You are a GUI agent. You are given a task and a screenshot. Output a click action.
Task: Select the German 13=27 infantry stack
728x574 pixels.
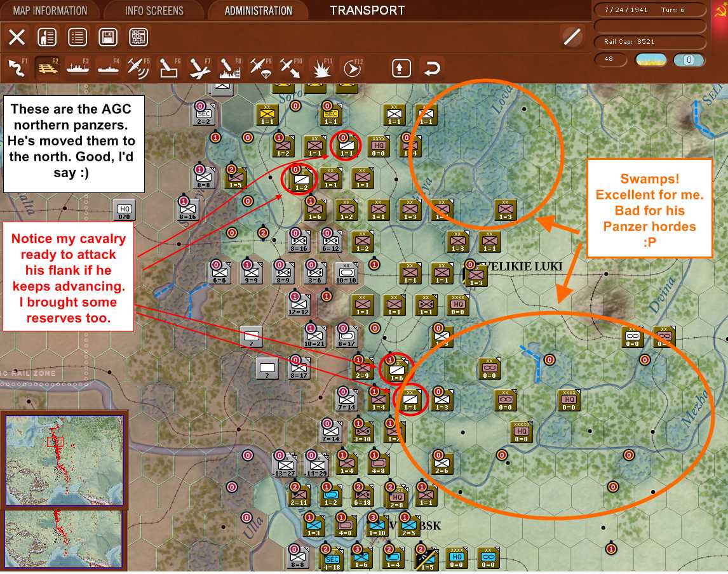pyautogui.click(x=285, y=466)
